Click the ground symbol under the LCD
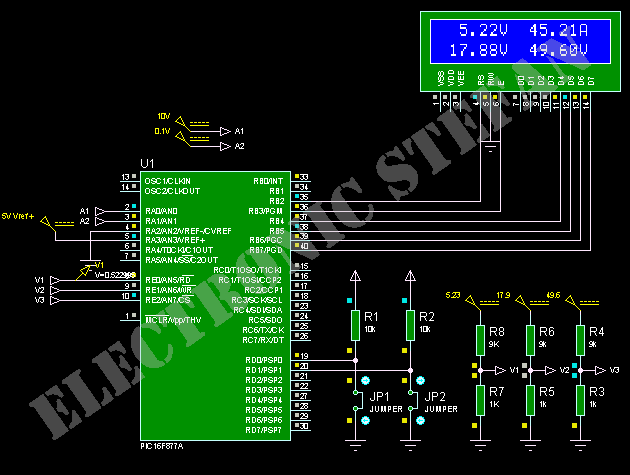630x475 pixels. tap(489, 150)
